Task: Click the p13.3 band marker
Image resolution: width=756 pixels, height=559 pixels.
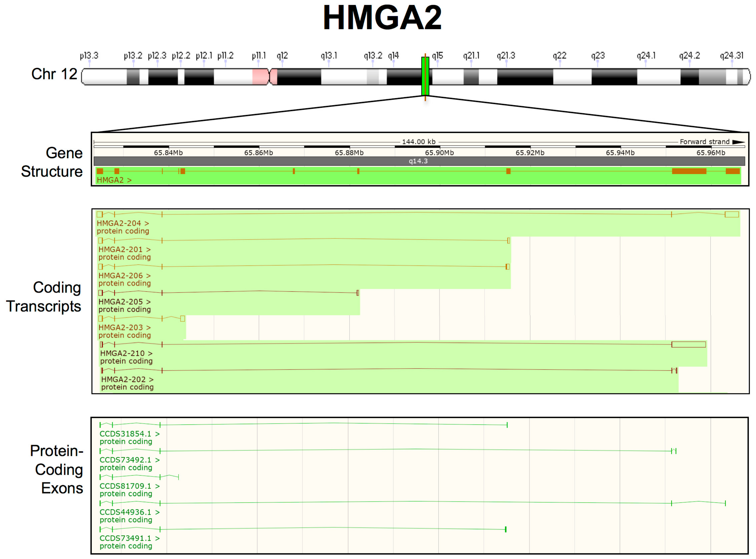Action: pyautogui.click(x=89, y=56)
